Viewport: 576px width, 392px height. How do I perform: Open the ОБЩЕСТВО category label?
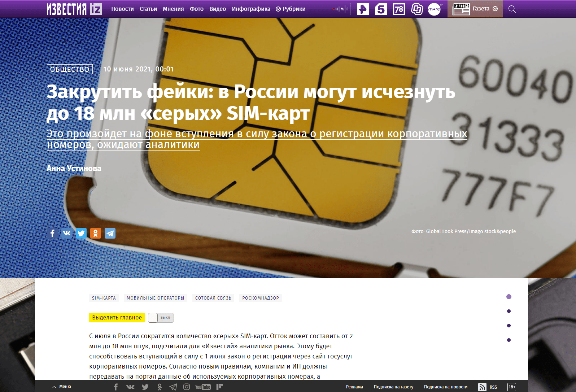coord(70,69)
